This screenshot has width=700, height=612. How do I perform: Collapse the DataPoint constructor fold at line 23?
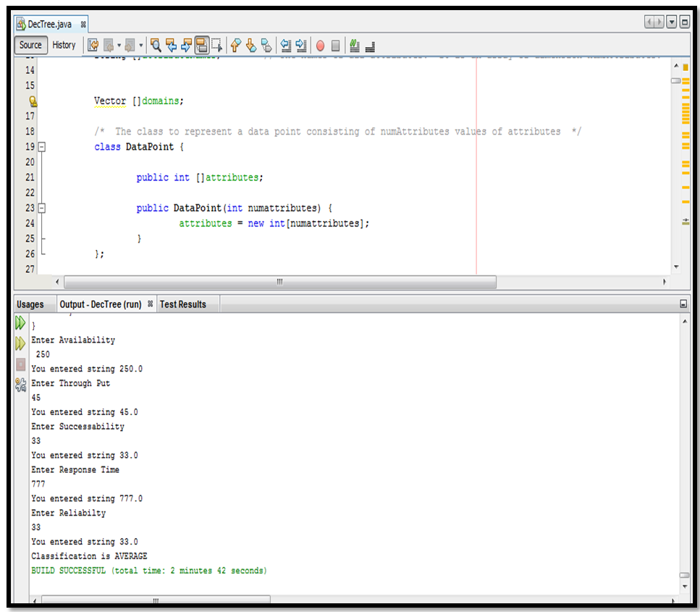pos(42,208)
